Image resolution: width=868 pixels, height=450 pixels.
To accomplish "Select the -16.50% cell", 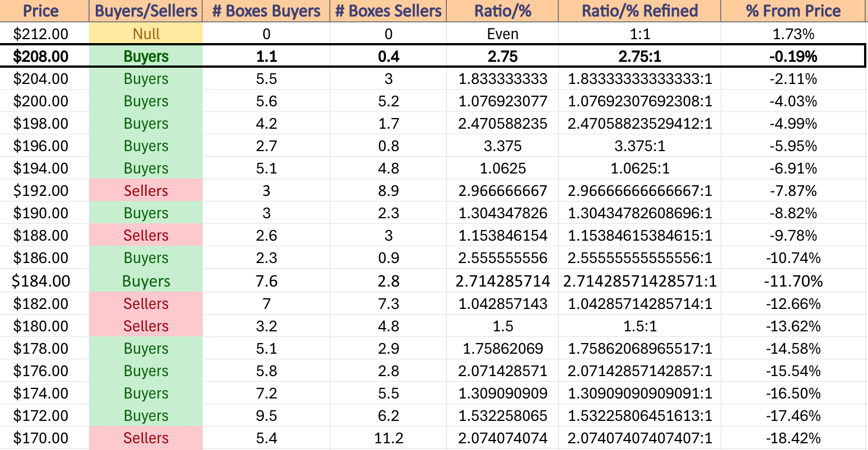I will [x=794, y=393].
